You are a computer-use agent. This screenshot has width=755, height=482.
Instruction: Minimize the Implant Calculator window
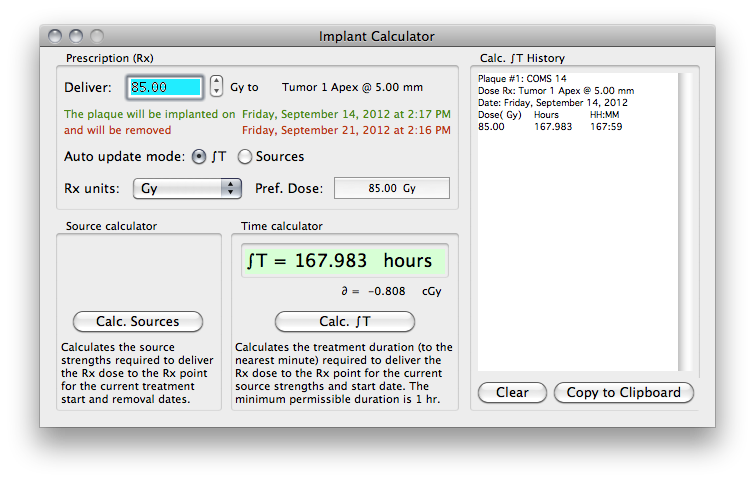[76, 36]
